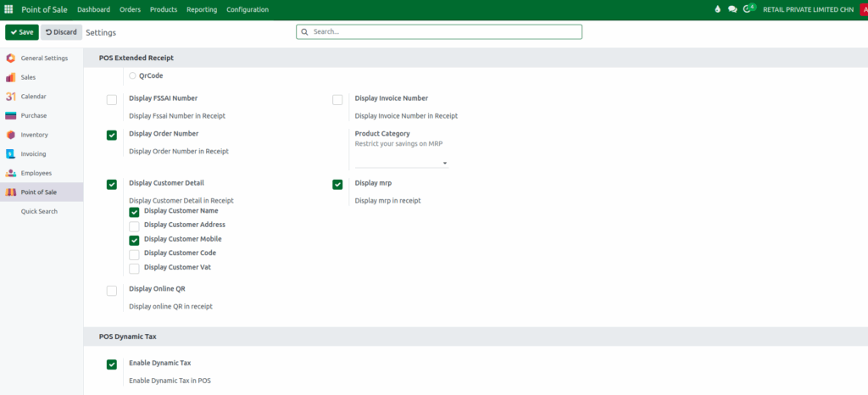Image resolution: width=868 pixels, height=395 pixels.
Task: Click the Employees people icon
Action: [10, 173]
